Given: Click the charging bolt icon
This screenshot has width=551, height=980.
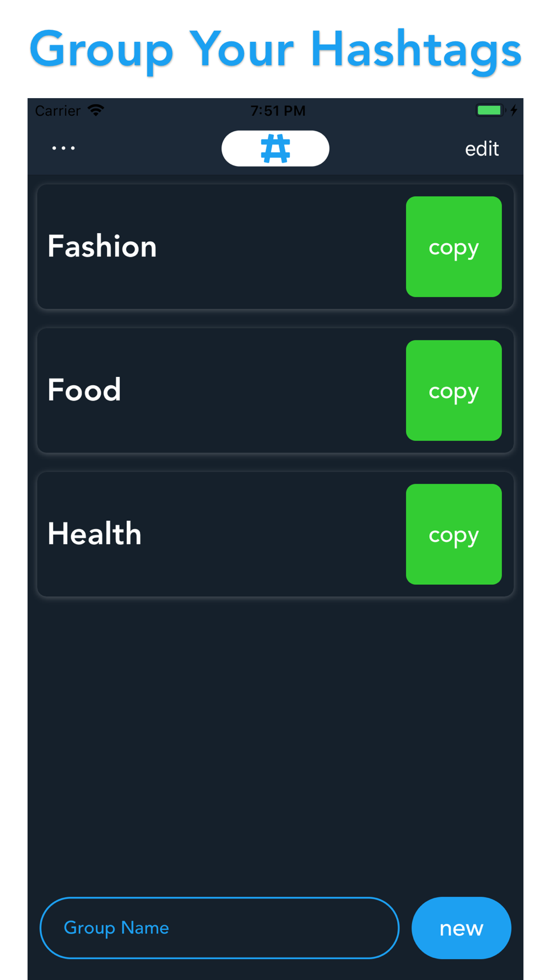Looking at the screenshot, I should tap(514, 110).
